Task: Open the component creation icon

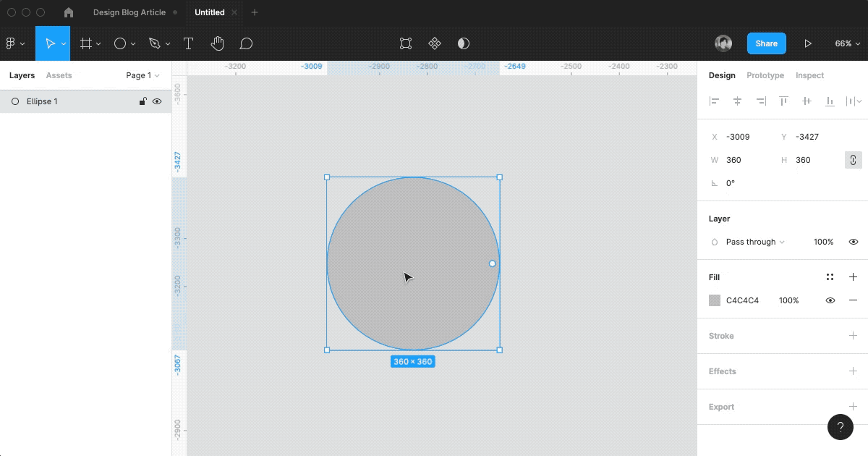Action: (434, 43)
